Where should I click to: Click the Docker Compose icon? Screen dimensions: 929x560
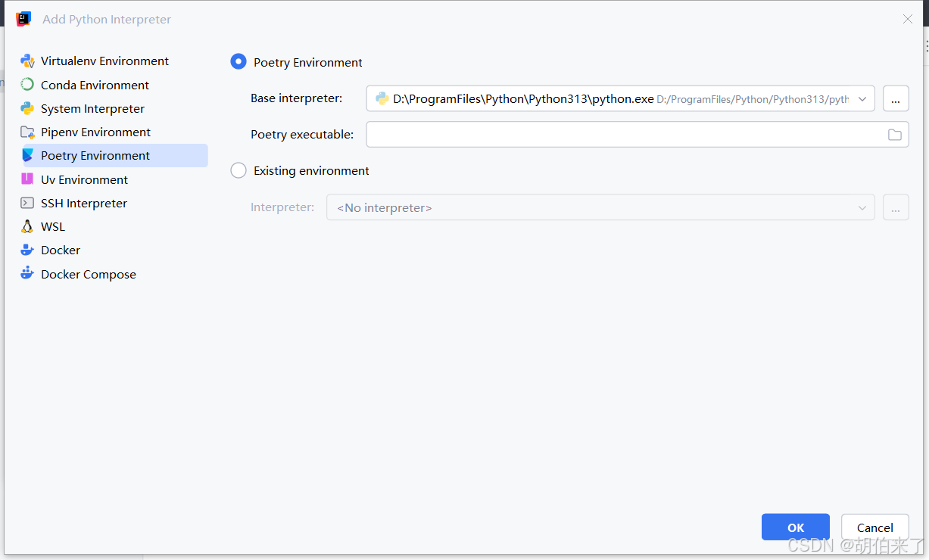coord(28,273)
